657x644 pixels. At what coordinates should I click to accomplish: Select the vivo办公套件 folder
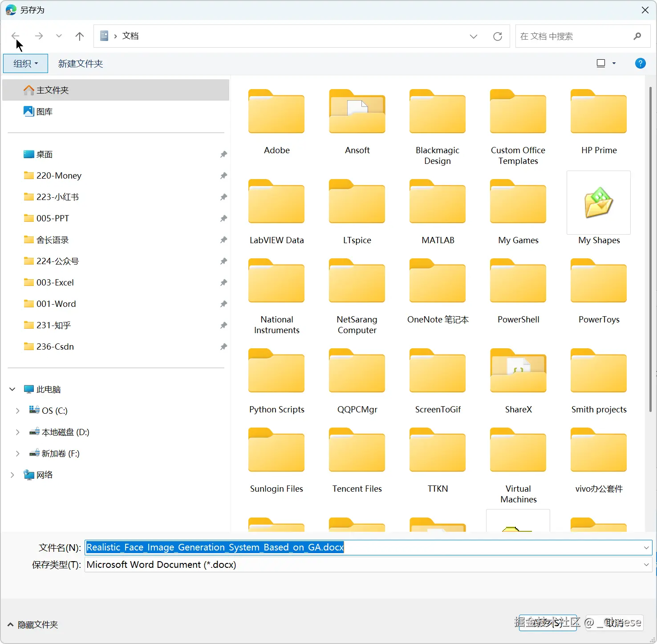click(599, 460)
